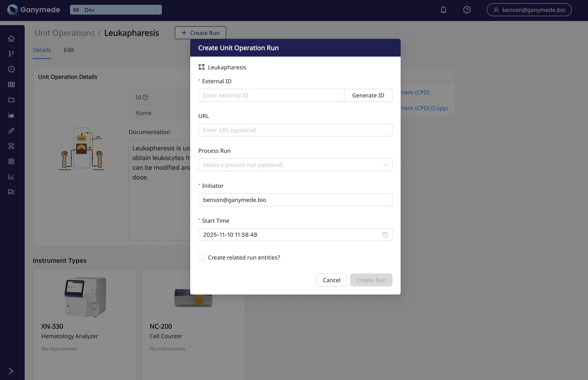Expand the sidebar with bottom chevron
This screenshot has height=380, width=588.
click(11, 371)
